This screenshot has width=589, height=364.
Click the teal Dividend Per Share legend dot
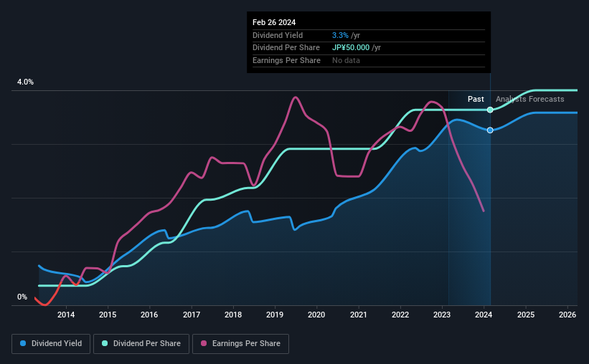[x=105, y=343]
